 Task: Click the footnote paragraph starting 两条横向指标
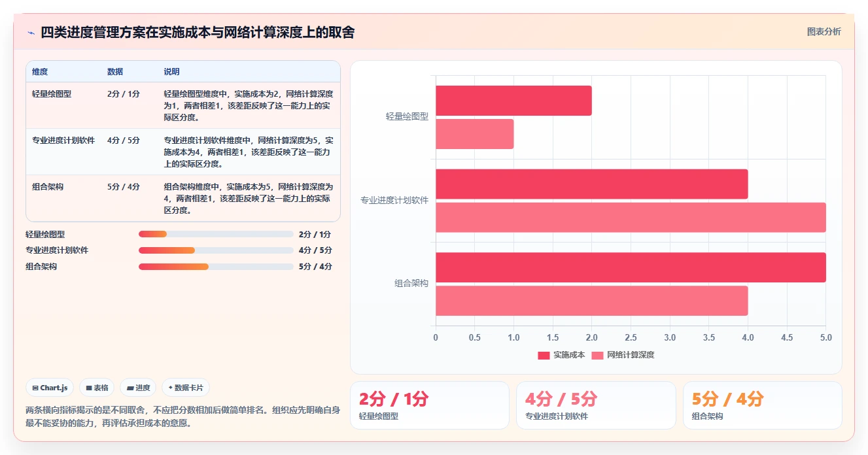(x=183, y=416)
